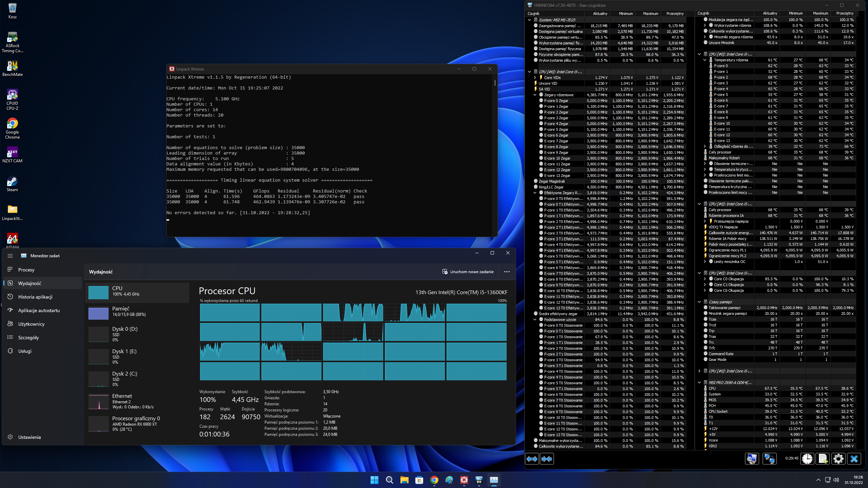Select Ring/LLC Zegar sensor row

click(x=610, y=187)
